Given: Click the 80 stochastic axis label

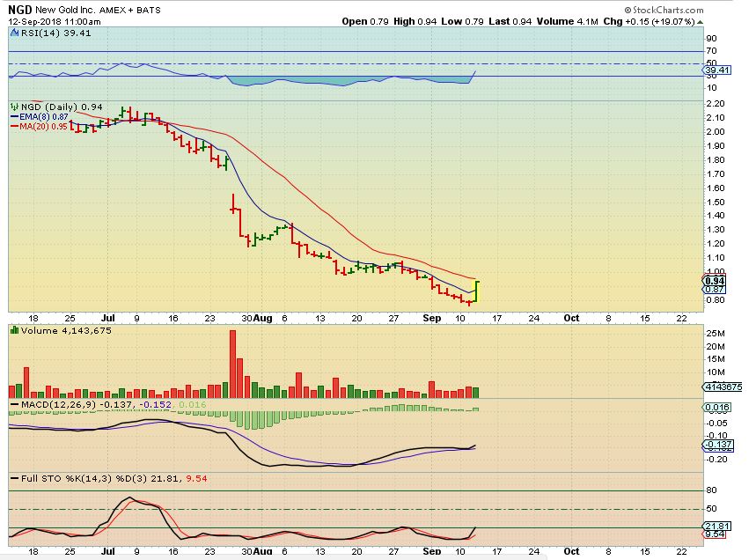Looking at the screenshot, I should pyautogui.click(x=711, y=490).
